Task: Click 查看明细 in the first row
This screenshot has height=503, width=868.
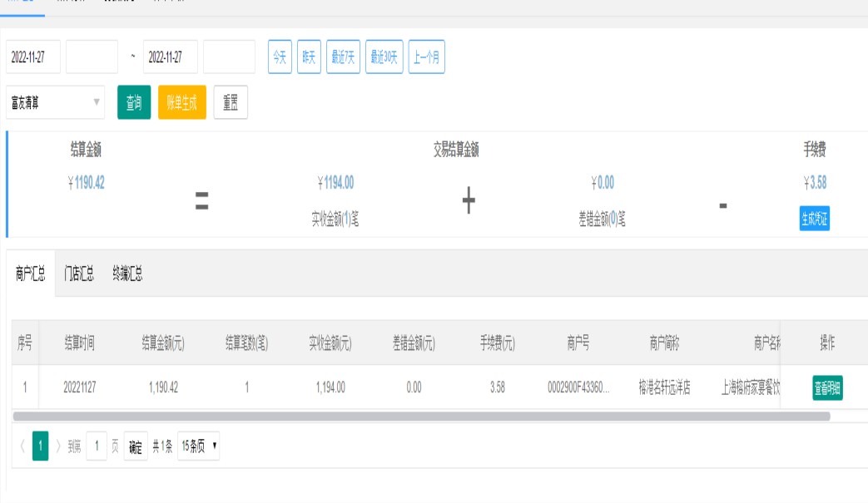Action: [x=827, y=387]
